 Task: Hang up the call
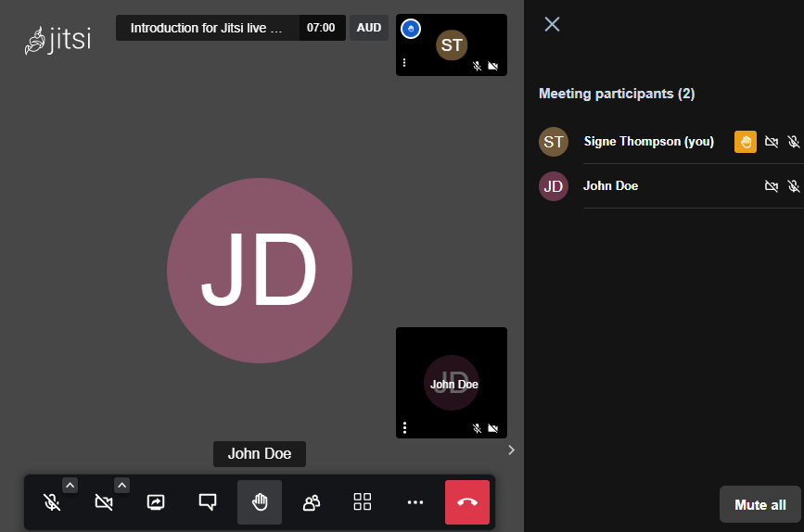(467, 502)
